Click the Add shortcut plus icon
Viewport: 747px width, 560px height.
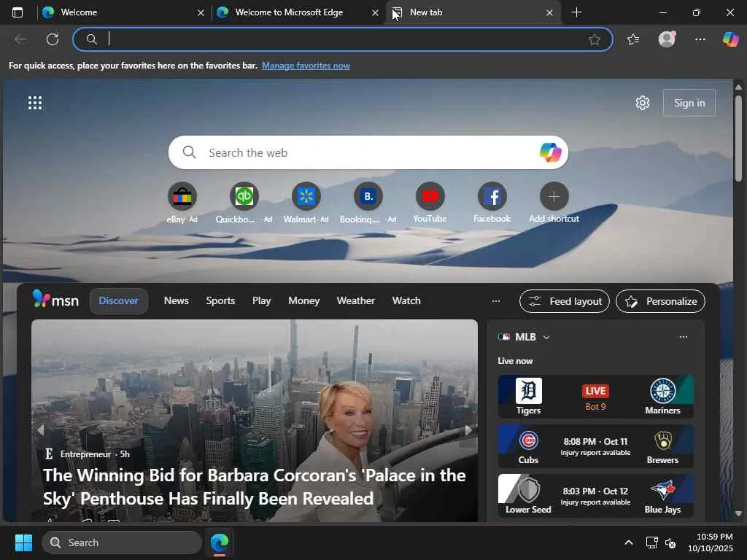pyautogui.click(x=554, y=196)
